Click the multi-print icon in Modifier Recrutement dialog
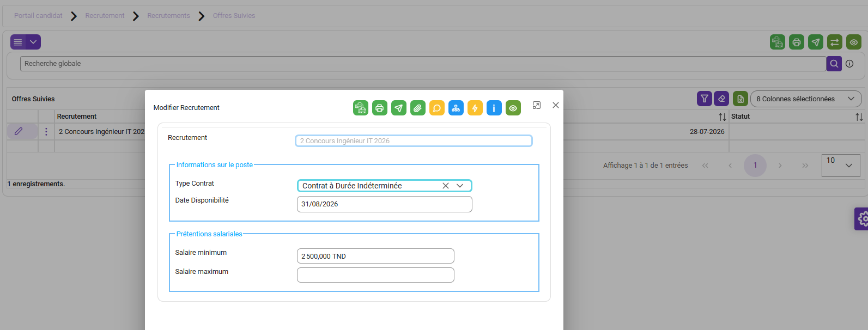 point(361,108)
